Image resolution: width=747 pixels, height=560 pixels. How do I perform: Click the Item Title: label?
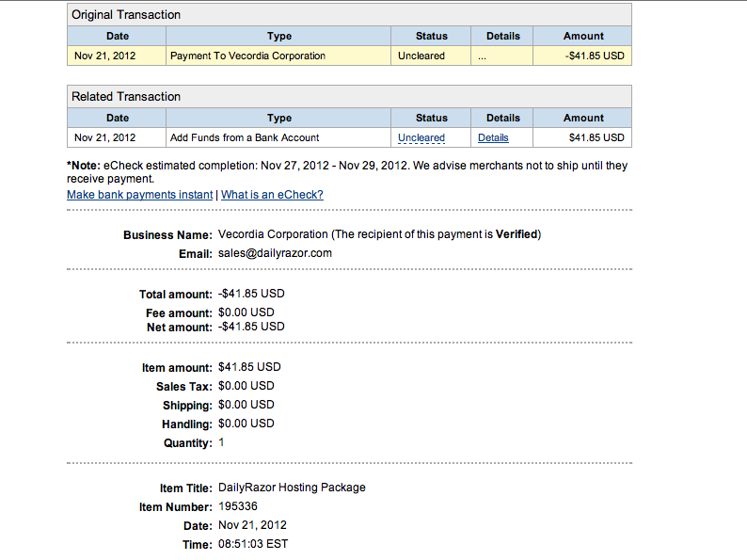pos(185,488)
